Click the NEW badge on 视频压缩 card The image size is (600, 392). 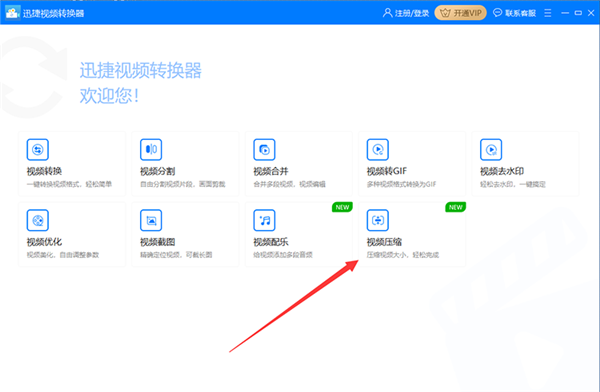pos(455,207)
